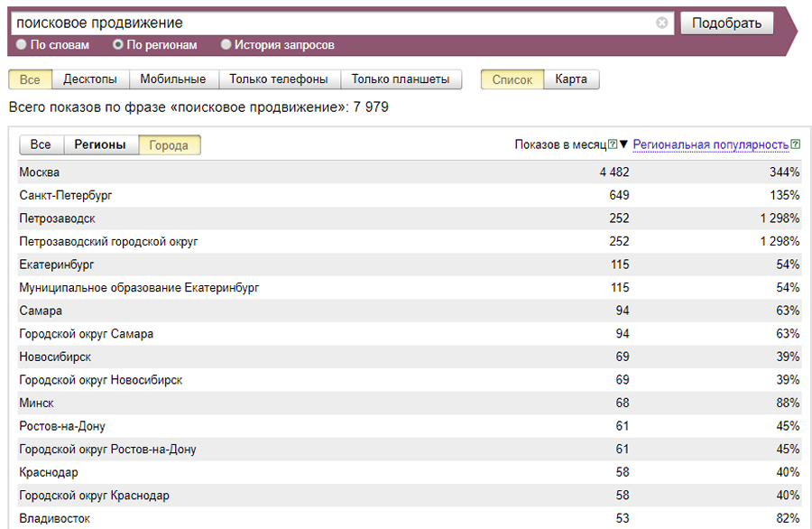Select the Города filter tab
The width and height of the screenshot is (812, 529).
click(x=170, y=145)
